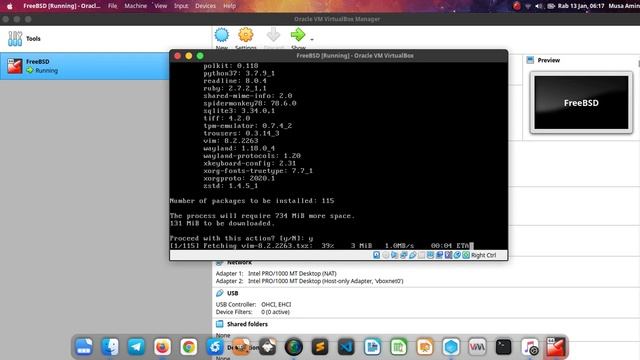640x360 pixels.
Task: Click 'Number of packages to be installed: 115'
Action: click(252, 201)
